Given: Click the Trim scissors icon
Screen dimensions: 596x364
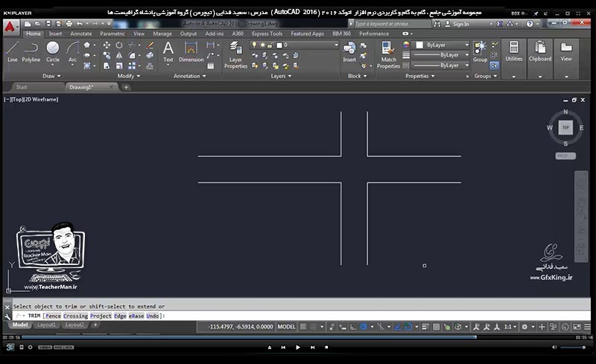Looking at the screenshot, I should (x=132, y=45).
